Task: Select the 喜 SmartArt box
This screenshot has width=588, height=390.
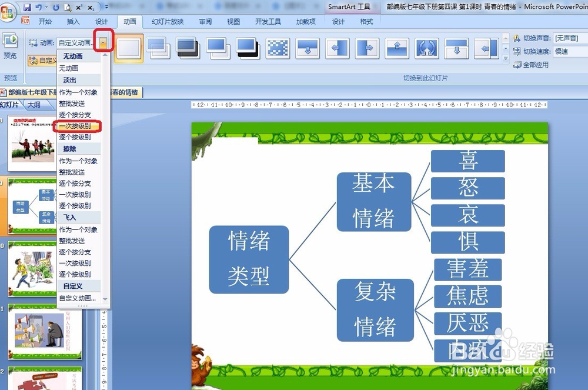Action: click(467, 161)
